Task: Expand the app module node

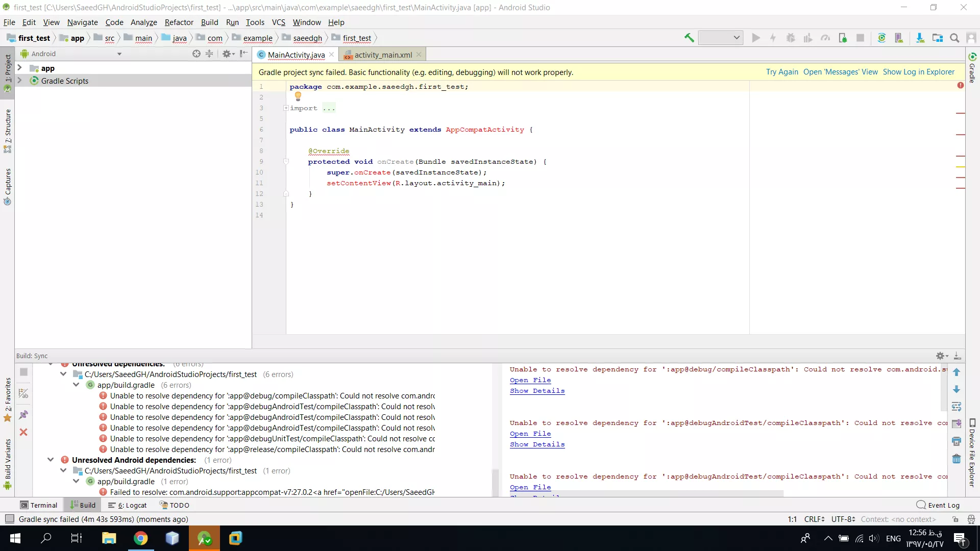Action: [19, 68]
